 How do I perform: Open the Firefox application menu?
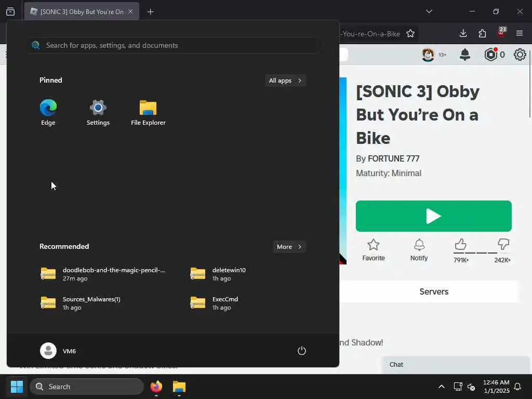tap(520, 33)
